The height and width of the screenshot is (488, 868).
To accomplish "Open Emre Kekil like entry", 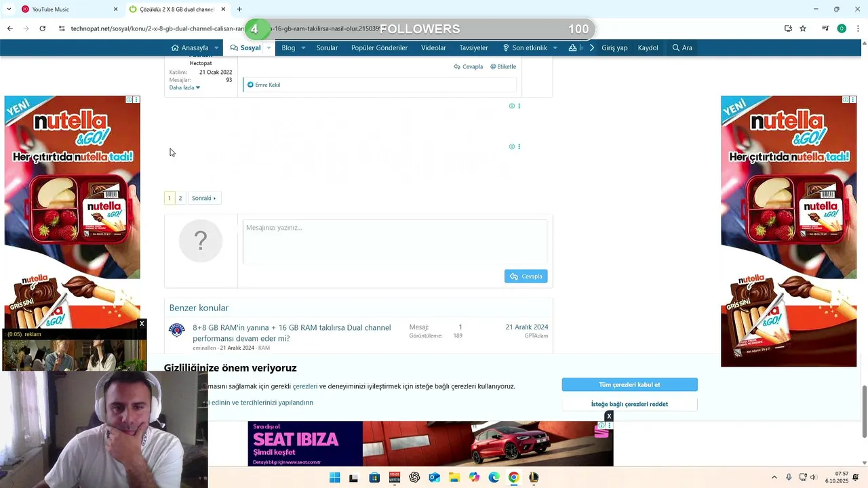I will click(267, 85).
